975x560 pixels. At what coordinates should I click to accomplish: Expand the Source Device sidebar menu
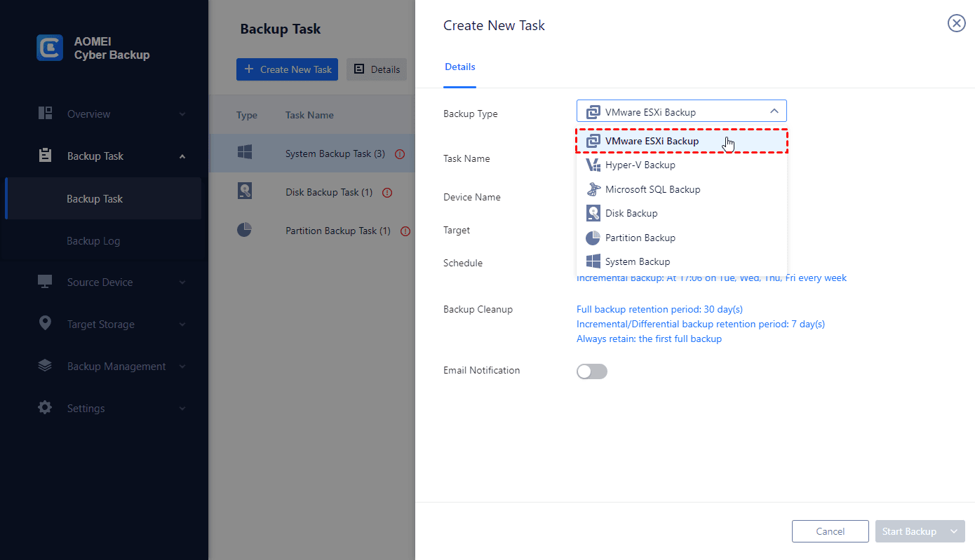[x=112, y=282]
